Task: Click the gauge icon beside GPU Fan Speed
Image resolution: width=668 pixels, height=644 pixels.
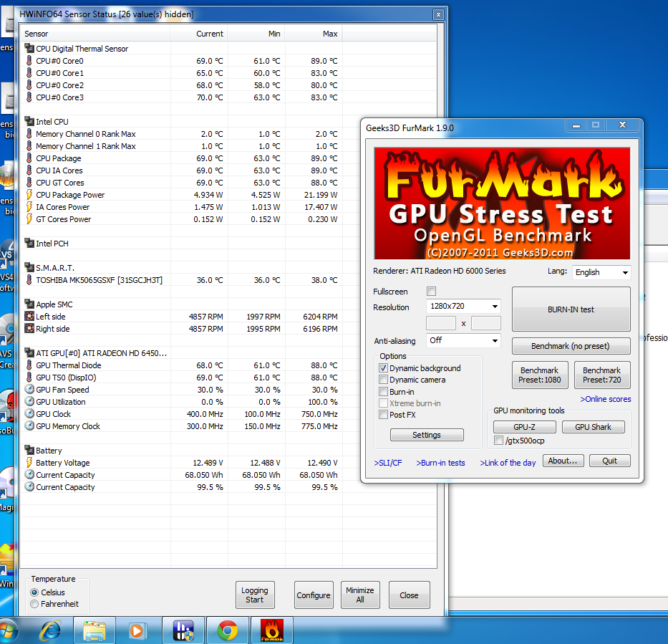Action: pyautogui.click(x=29, y=390)
